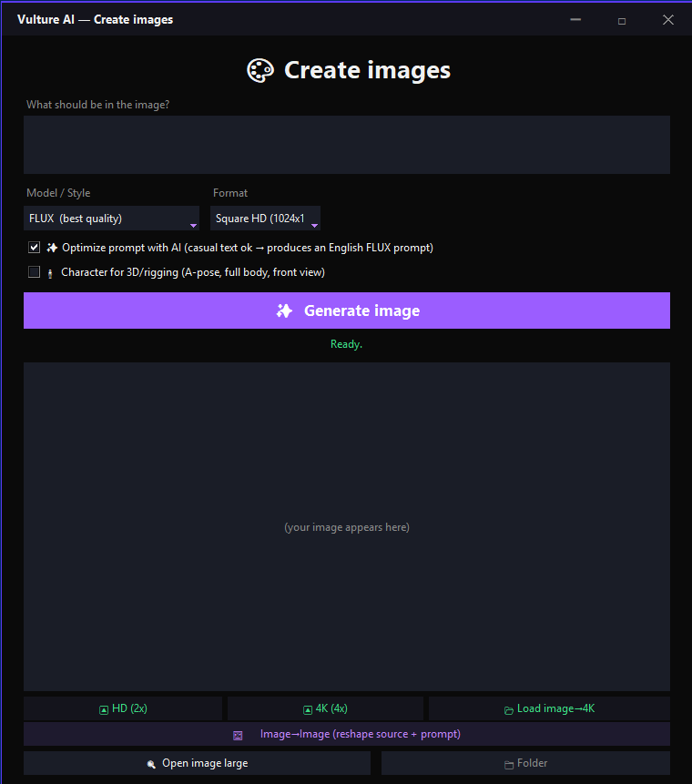Click the prompt text box under 'What should be in the image?'
The width and height of the screenshot is (692, 784).
point(347,145)
